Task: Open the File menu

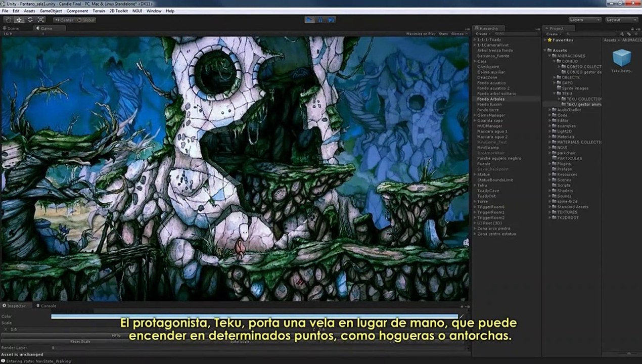Action: point(5,11)
